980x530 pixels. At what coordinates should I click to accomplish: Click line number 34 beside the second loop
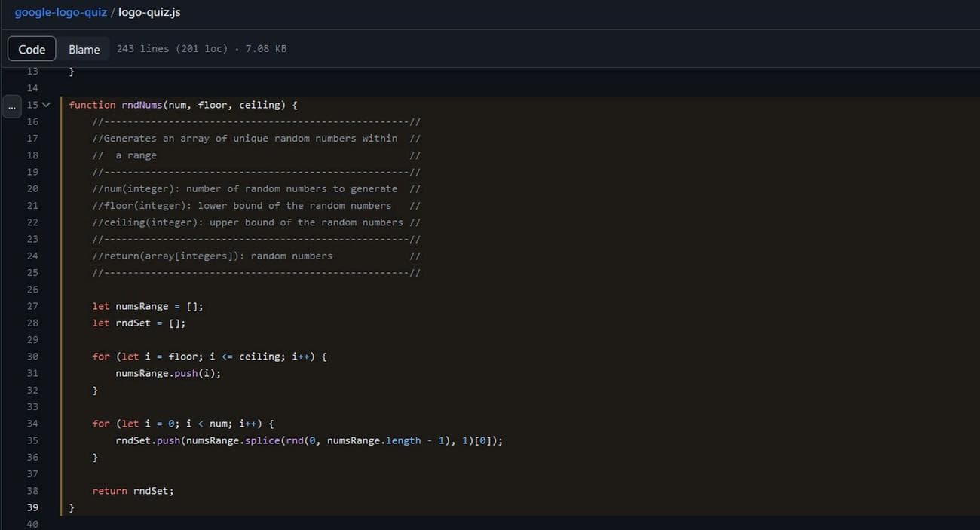point(33,423)
